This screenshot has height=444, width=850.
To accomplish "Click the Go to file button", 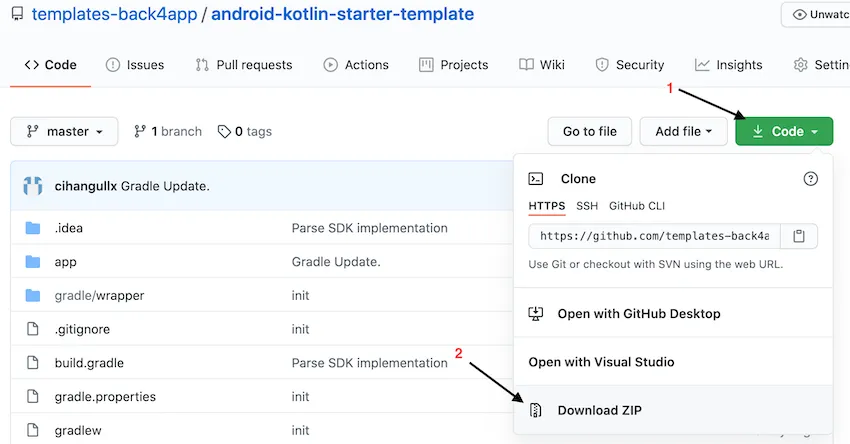I will [590, 131].
